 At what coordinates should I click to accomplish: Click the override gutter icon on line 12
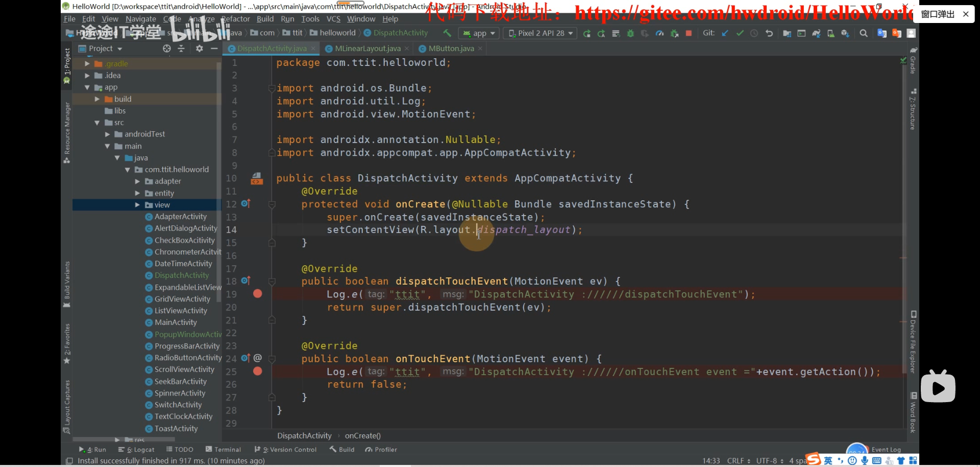click(246, 203)
